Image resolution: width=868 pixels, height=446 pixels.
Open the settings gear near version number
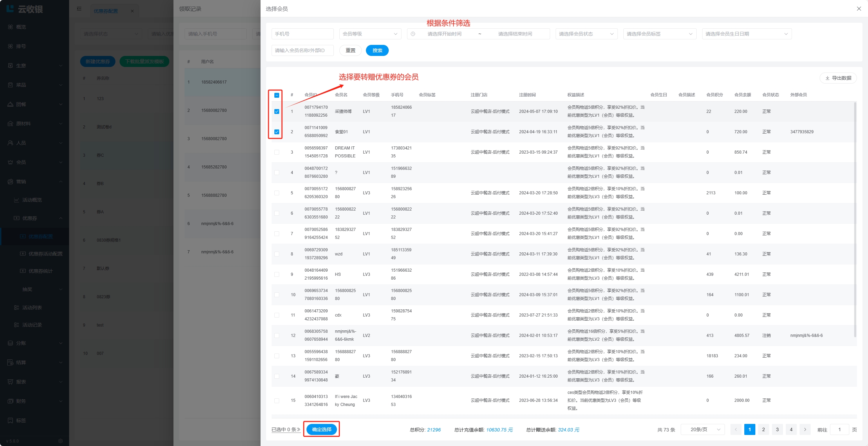coord(60,441)
